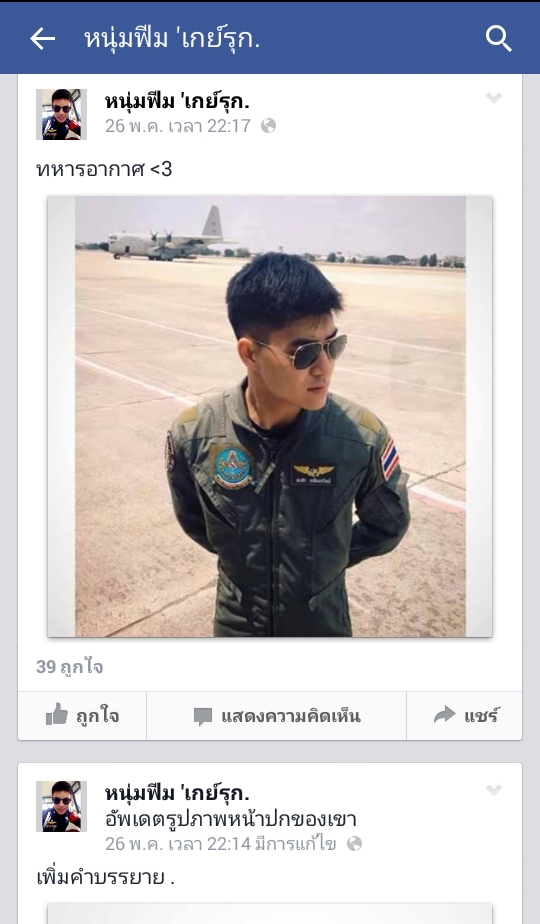The image size is (540, 924).
Task: Open first post's options chevron
Action: (494, 98)
